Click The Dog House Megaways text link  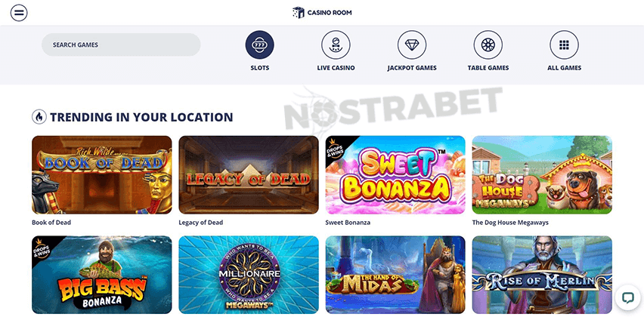510,223
